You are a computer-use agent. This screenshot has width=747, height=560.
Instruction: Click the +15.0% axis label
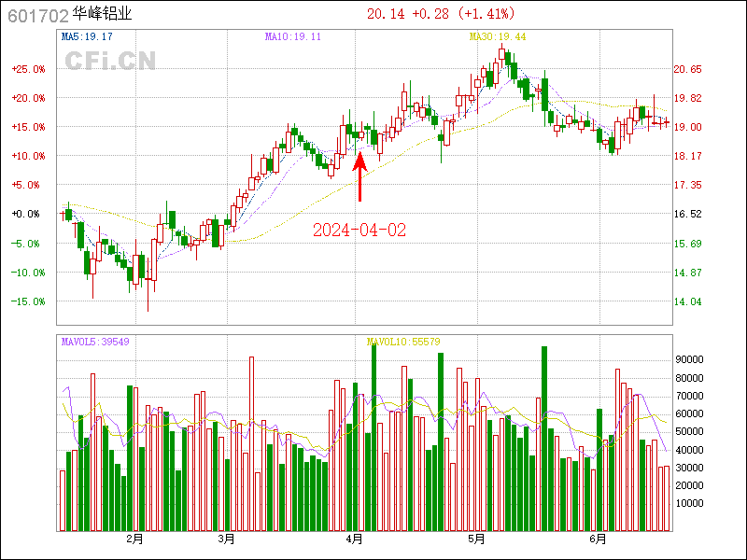click(29, 127)
